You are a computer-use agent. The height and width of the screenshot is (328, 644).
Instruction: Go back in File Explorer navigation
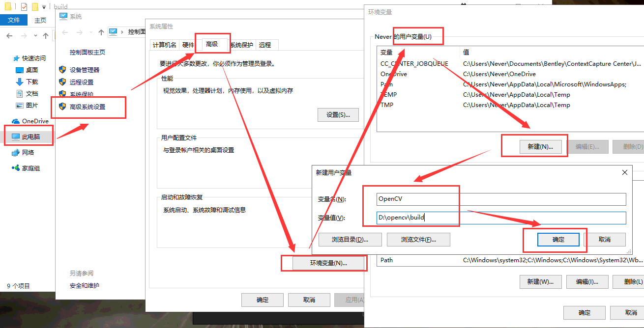coord(10,35)
